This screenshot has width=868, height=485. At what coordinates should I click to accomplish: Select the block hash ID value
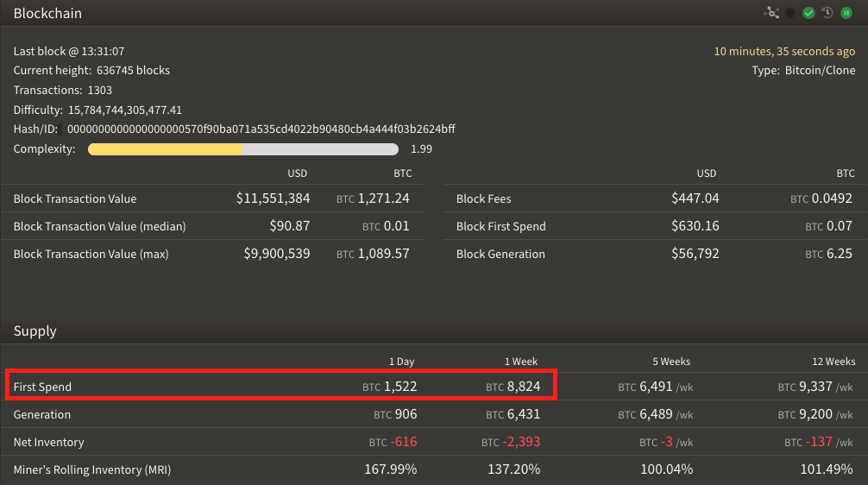[261, 129]
